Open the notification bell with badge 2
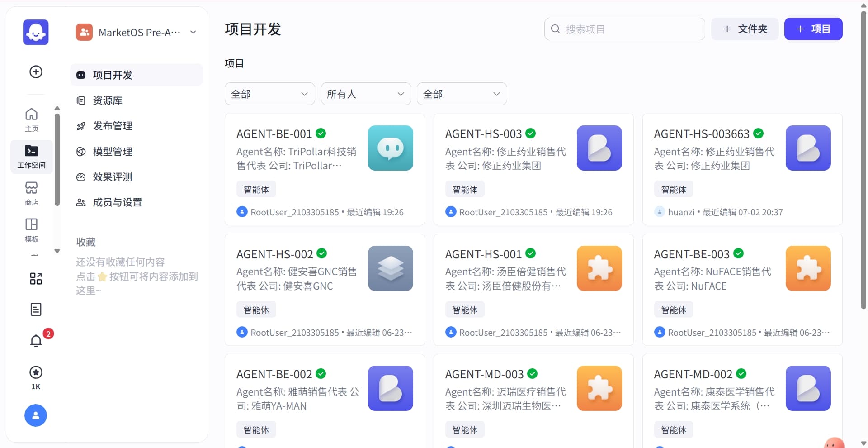 point(36,341)
